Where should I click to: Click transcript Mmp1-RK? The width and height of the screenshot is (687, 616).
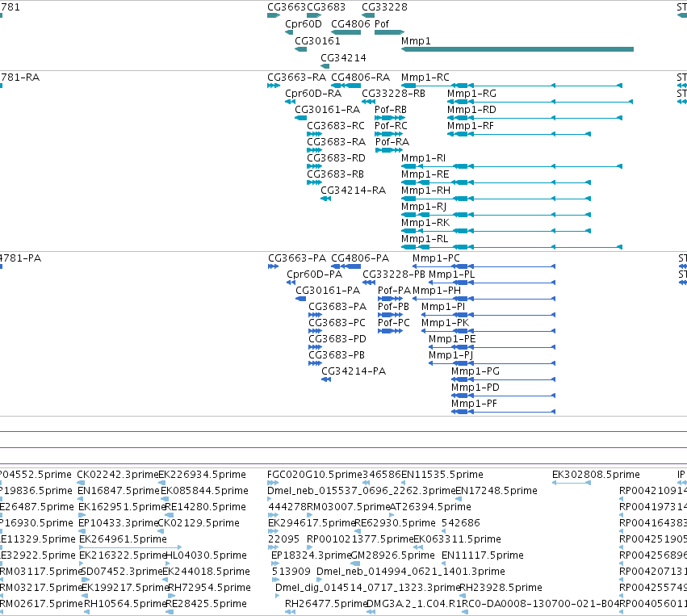425,223
